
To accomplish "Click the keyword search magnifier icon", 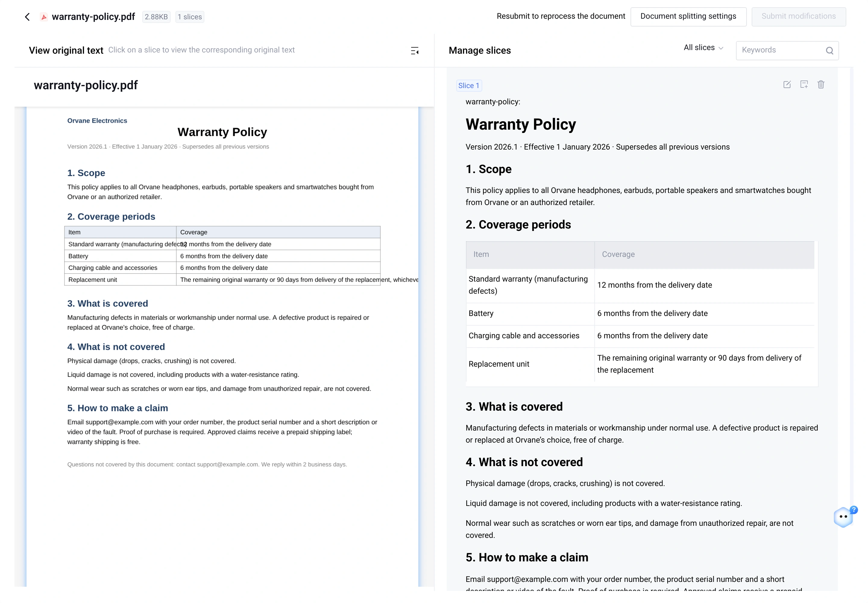I will point(829,51).
